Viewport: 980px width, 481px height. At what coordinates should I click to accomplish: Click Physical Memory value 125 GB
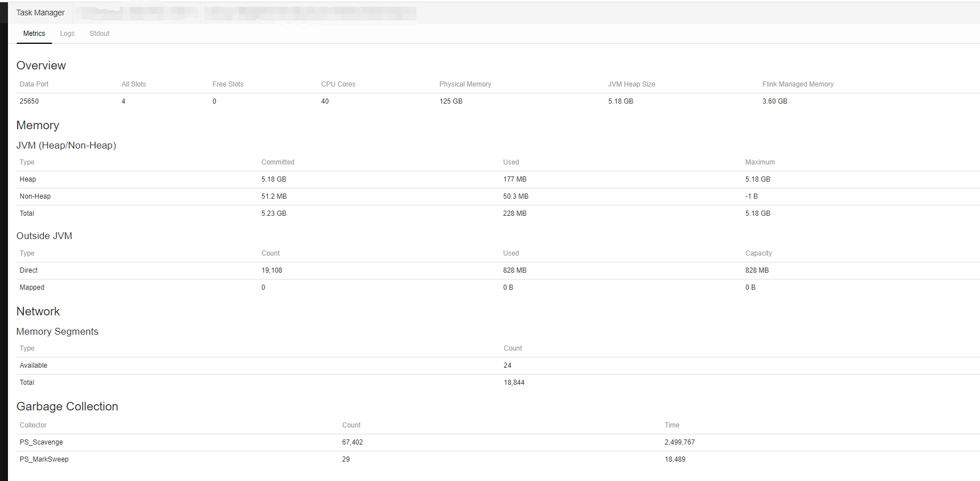point(451,101)
